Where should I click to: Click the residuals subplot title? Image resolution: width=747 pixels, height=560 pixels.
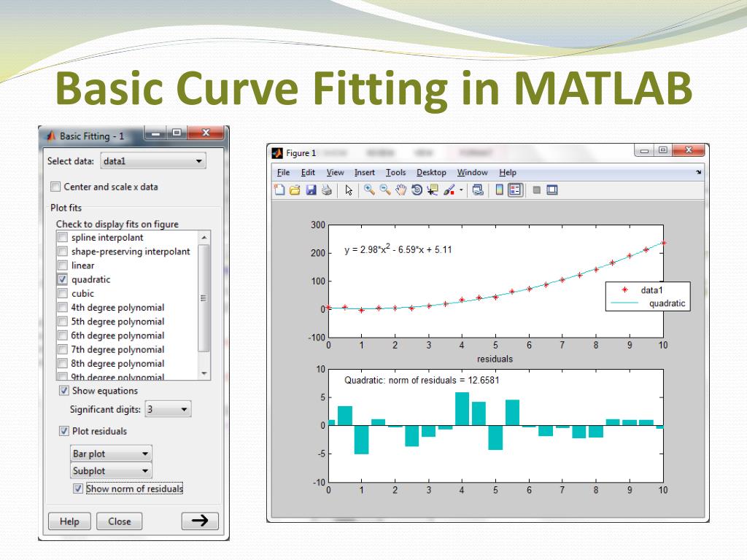click(495, 359)
